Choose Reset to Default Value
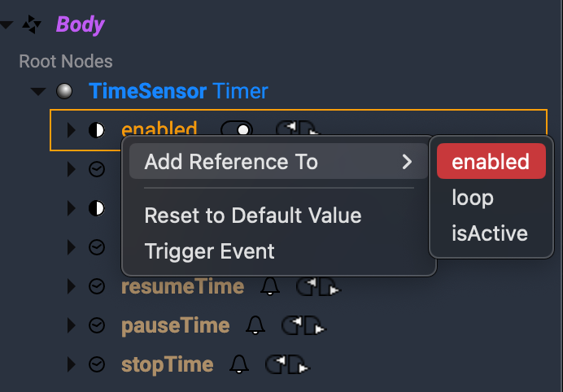This screenshot has height=392, width=563. 252,216
